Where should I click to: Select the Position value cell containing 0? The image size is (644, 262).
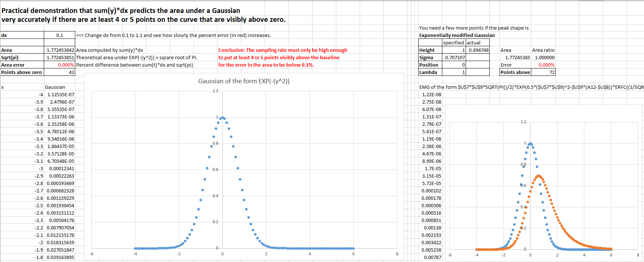coord(454,65)
